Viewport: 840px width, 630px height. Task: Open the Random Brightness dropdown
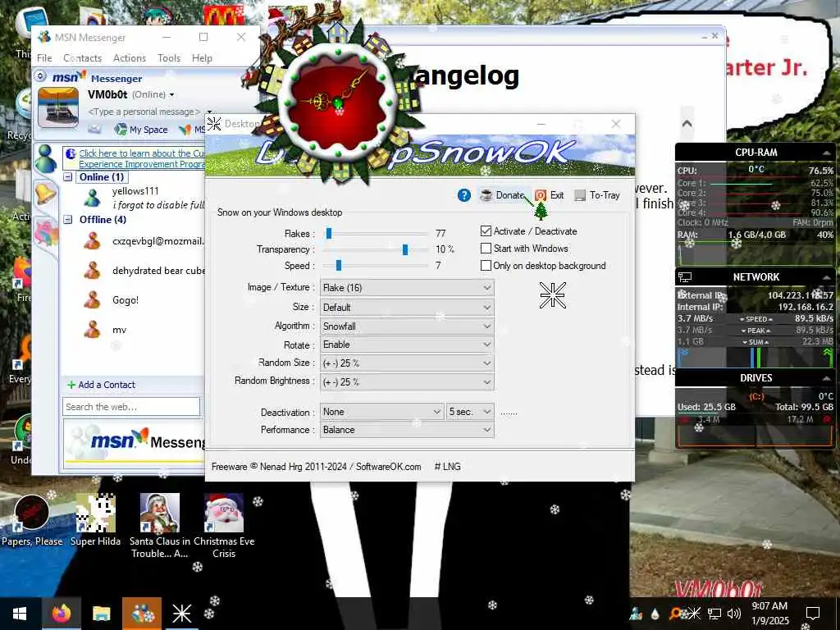tap(407, 382)
